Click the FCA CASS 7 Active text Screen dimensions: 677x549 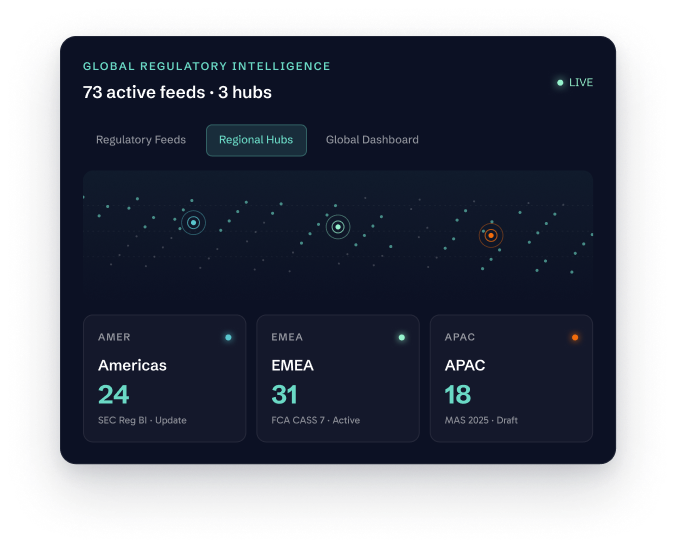pos(316,420)
